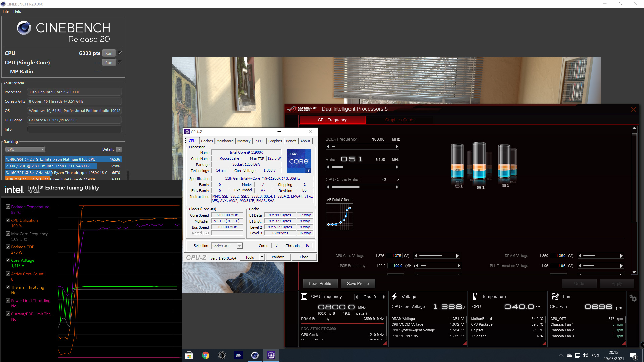Open the CPU-Z Socket selection dropdown
The image size is (644, 362).
tap(227, 246)
